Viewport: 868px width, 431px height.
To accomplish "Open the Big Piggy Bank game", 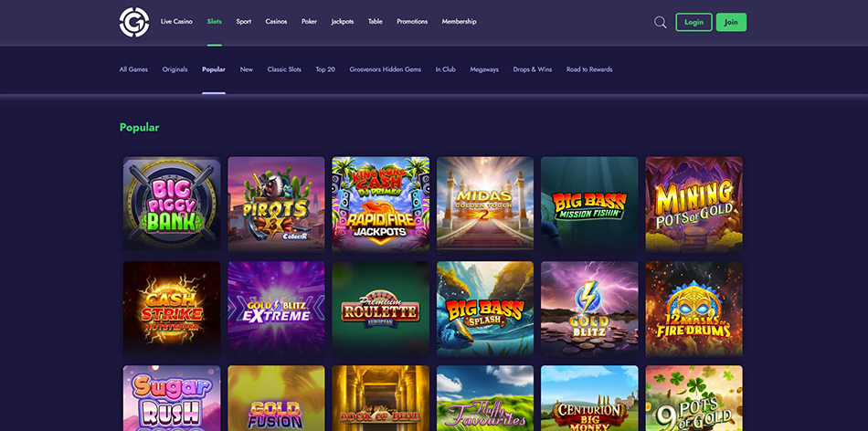I will click(x=172, y=205).
